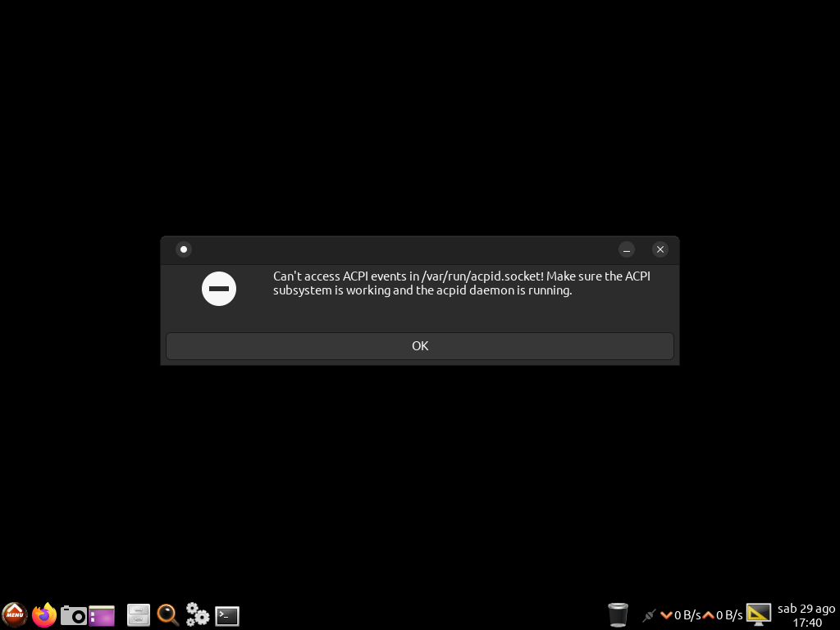Open the dialog's window menu dot icon

pyautogui.click(x=184, y=249)
